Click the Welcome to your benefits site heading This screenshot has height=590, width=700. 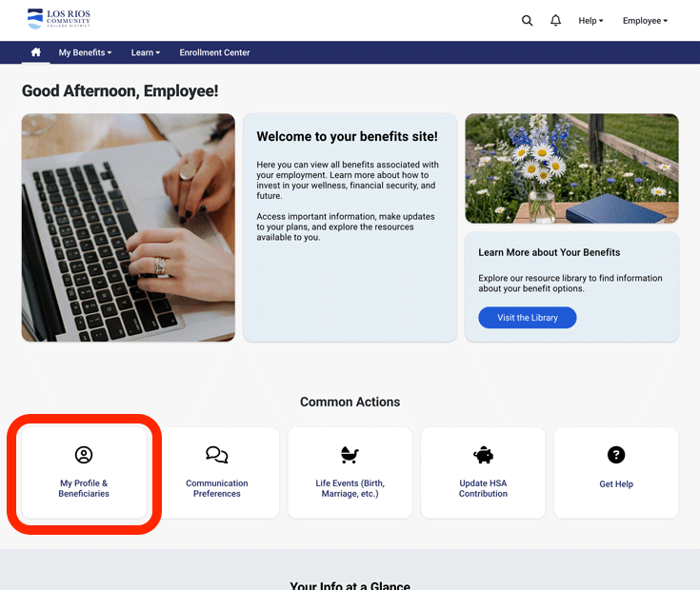pos(347,136)
